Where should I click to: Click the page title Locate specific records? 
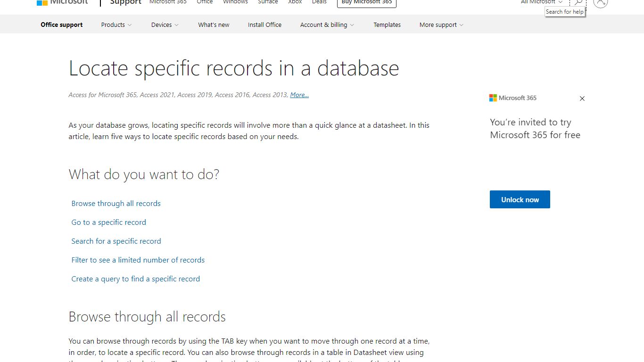coord(234,68)
